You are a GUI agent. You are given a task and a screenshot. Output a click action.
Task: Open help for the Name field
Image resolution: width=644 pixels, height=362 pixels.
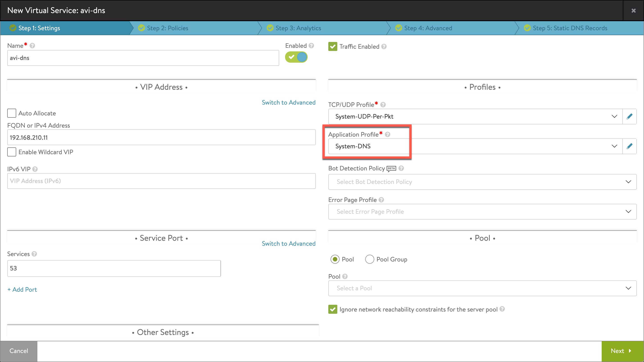point(32,46)
